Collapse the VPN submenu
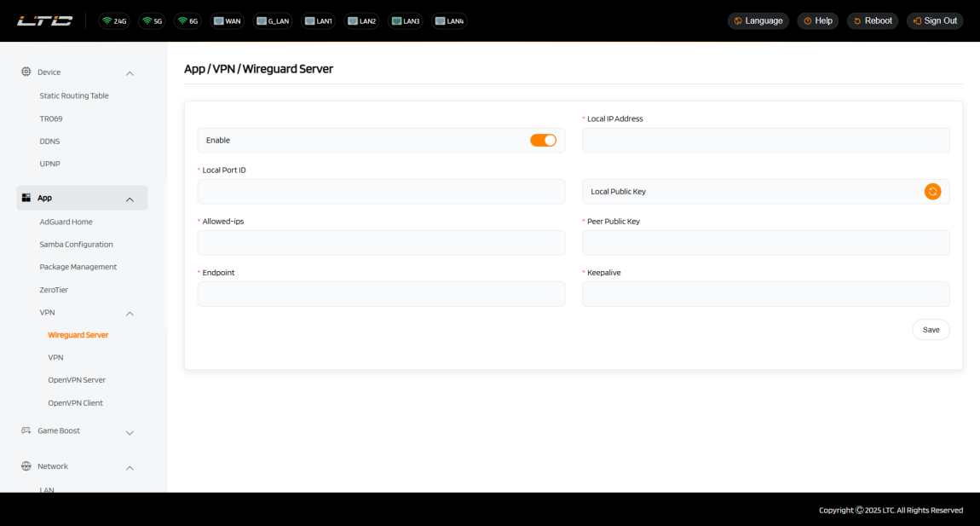The image size is (980, 526). [x=130, y=314]
